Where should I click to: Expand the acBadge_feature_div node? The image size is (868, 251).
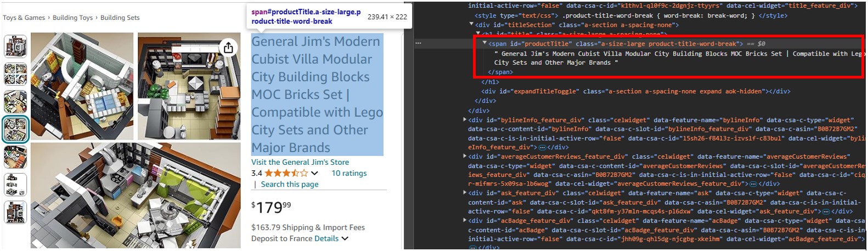pyautogui.click(x=465, y=220)
